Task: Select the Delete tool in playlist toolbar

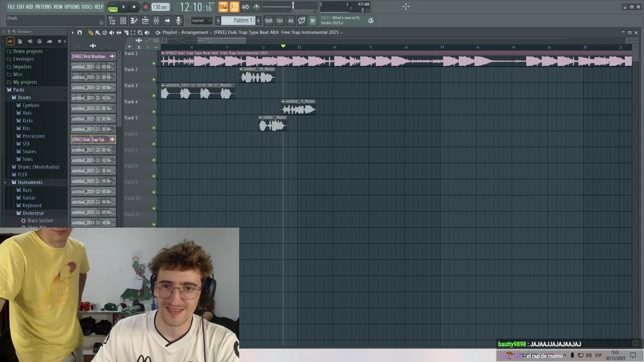Action: tap(105, 33)
